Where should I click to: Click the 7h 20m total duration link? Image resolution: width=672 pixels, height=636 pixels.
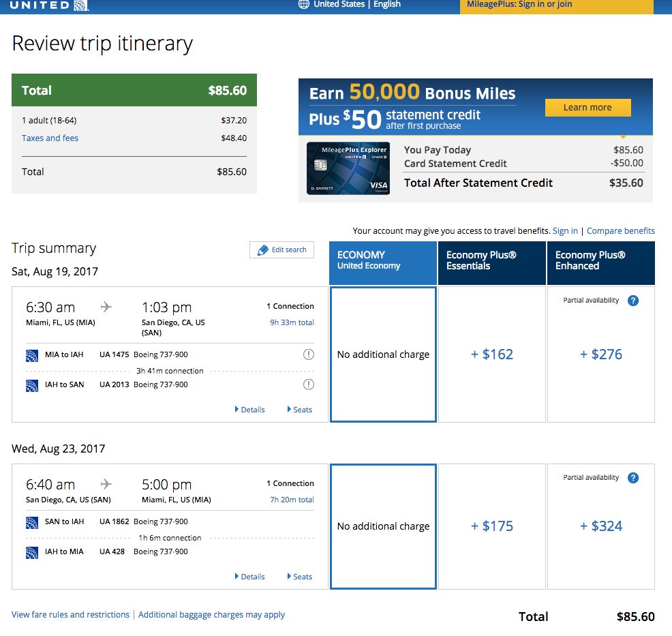(x=292, y=500)
